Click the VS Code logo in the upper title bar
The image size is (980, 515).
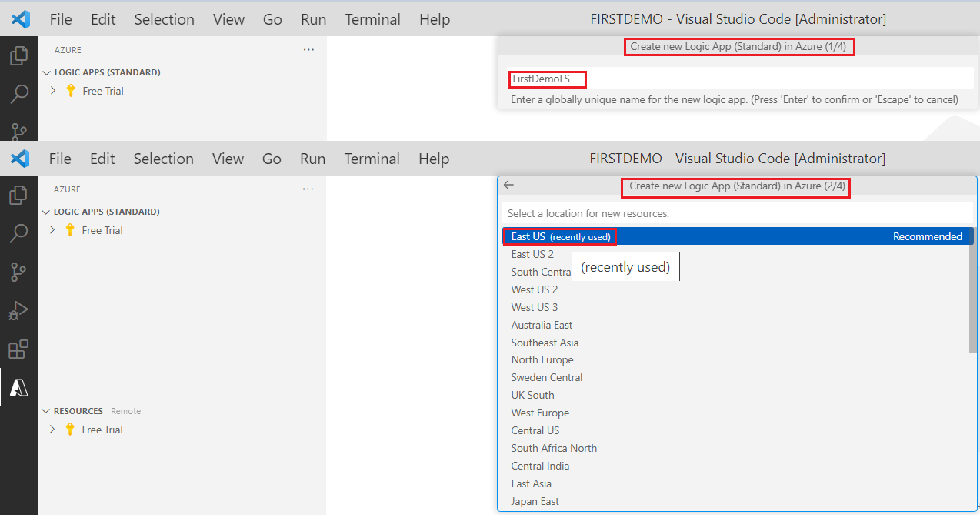(x=21, y=18)
